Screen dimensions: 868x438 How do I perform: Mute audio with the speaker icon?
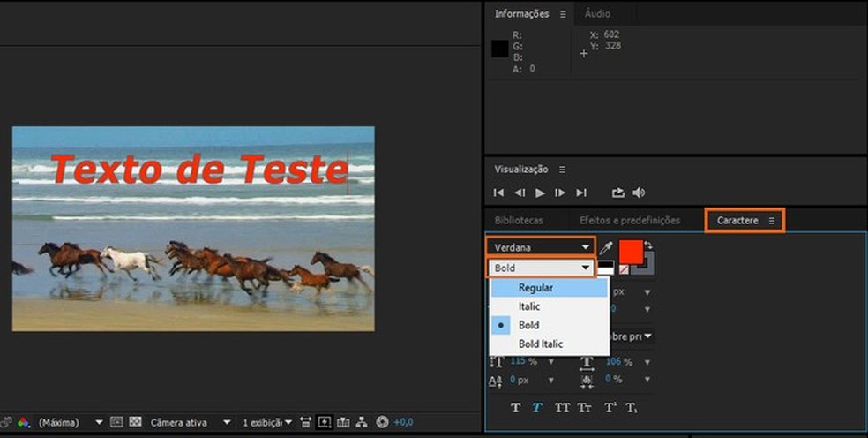(x=639, y=193)
